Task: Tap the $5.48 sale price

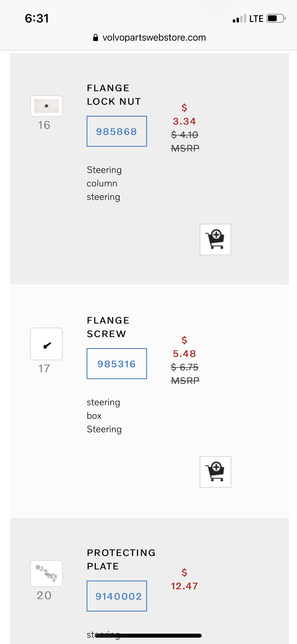Action: pyautogui.click(x=184, y=353)
